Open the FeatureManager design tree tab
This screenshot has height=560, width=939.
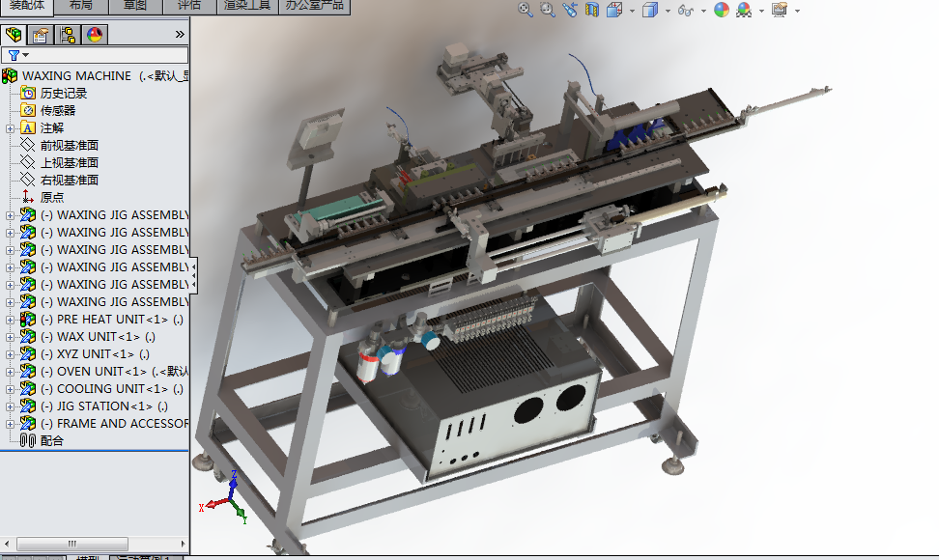[x=14, y=35]
